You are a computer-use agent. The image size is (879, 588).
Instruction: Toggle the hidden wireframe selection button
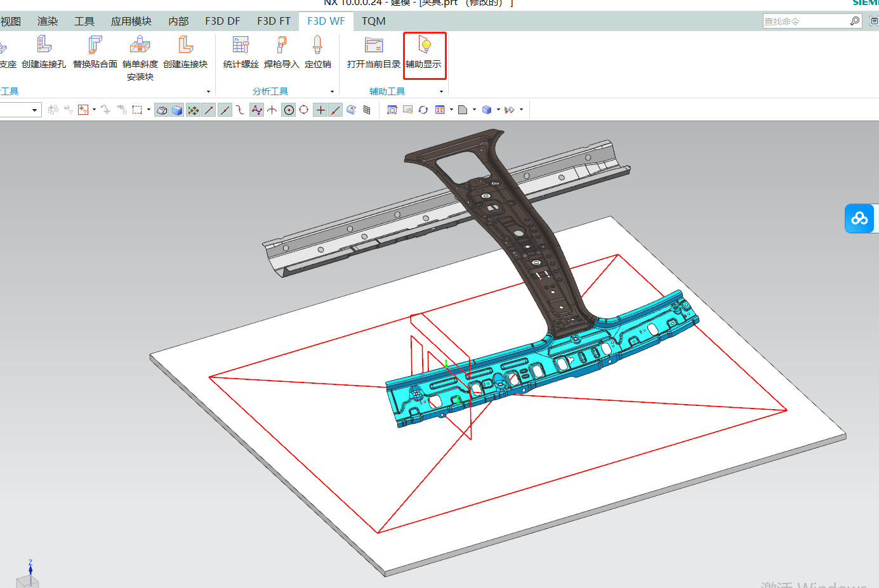coord(162,110)
